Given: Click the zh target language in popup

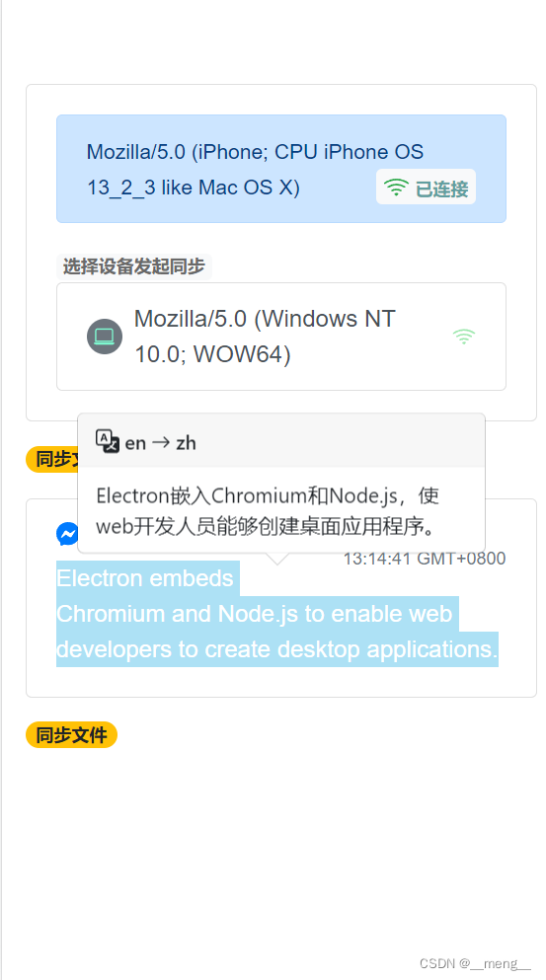Looking at the screenshot, I should coord(186,443).
